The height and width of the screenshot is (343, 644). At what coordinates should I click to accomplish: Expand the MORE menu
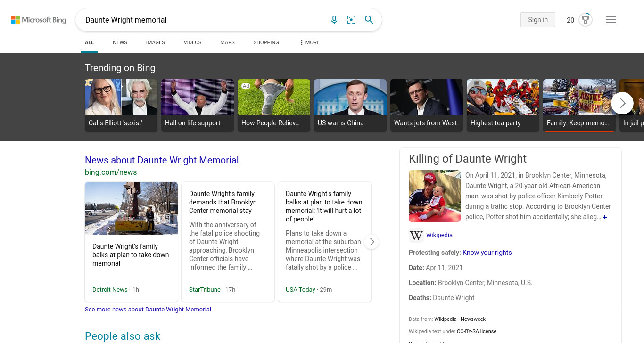[x=309, y=42]
